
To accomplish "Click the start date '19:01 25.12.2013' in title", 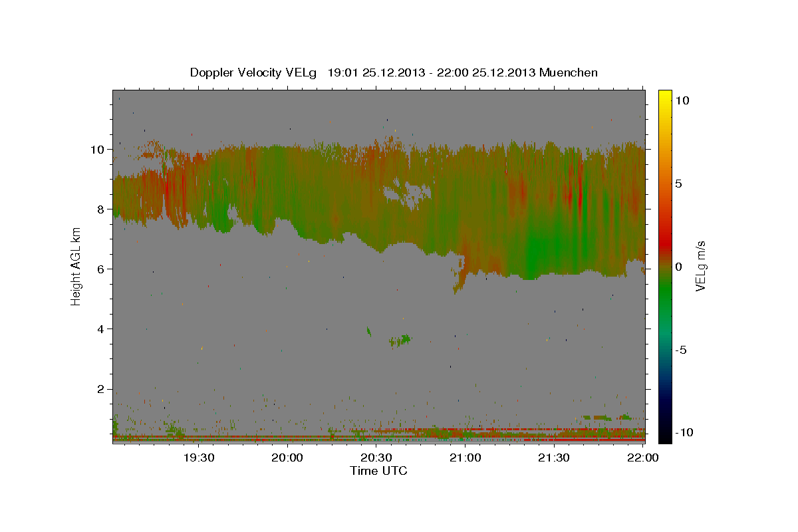I will coord(375,72).
